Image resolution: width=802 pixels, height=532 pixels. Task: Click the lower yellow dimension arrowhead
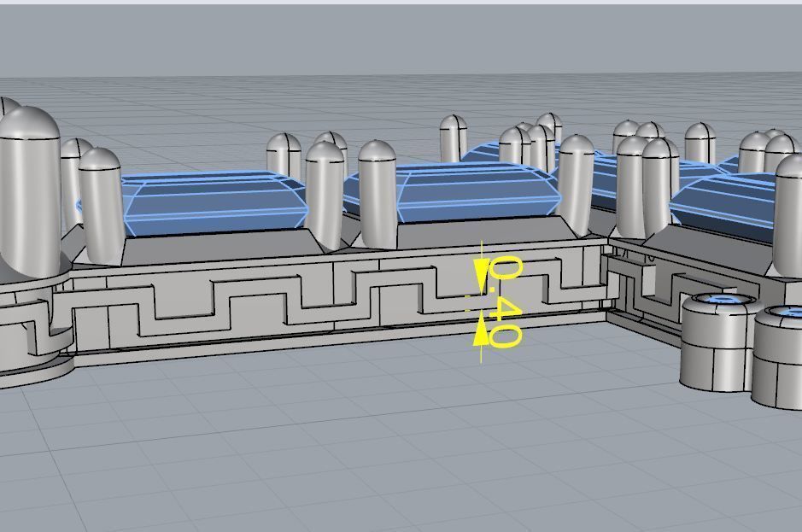[x=480, y=330]
